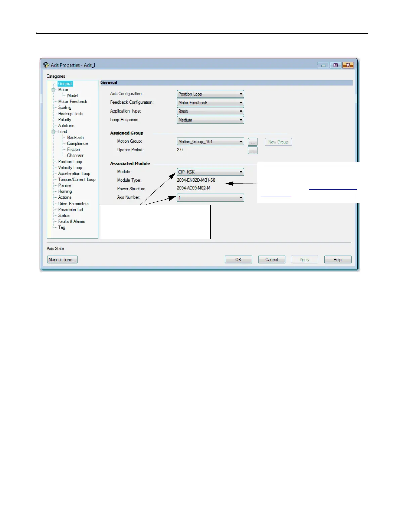Image resolution: width=411 pixels, height=532 pixels.
Task: Open Feedback Configuration dropdown
Action: coord(211,103)
